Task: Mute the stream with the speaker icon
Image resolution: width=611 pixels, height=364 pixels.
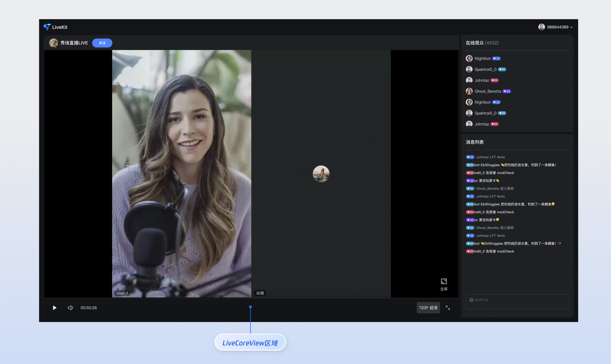Action: (70, 308)
